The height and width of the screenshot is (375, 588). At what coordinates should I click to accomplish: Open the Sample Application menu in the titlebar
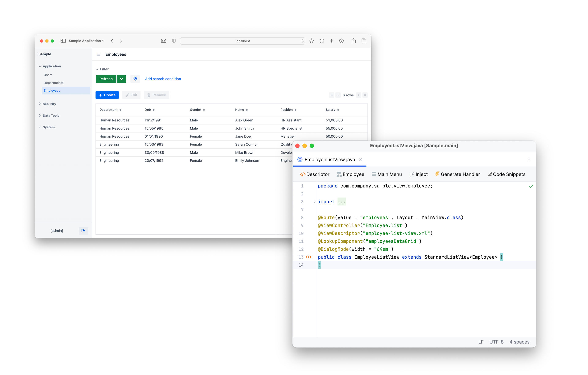click(x=84, y=41)
